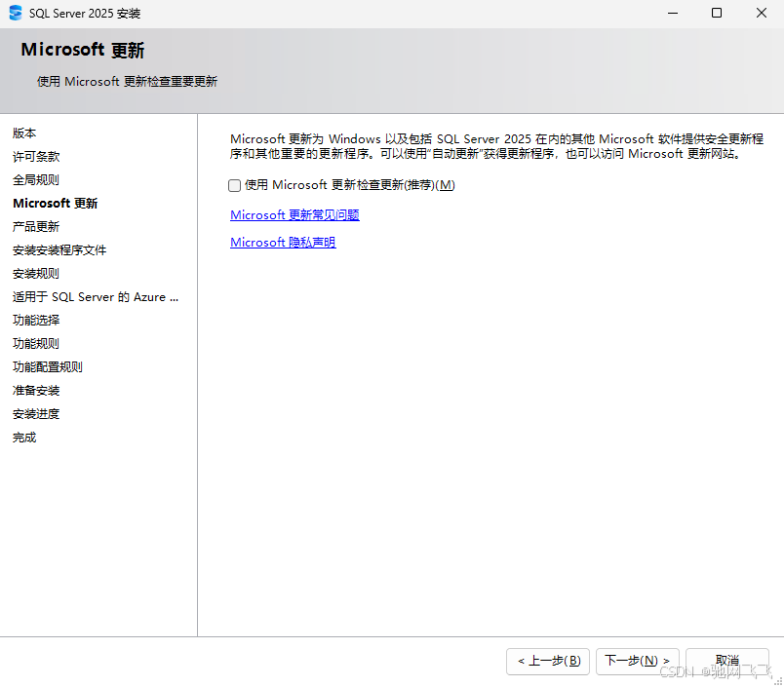
Task: Select the 全局规则 step in the sidebar
Action: (36, 180)
